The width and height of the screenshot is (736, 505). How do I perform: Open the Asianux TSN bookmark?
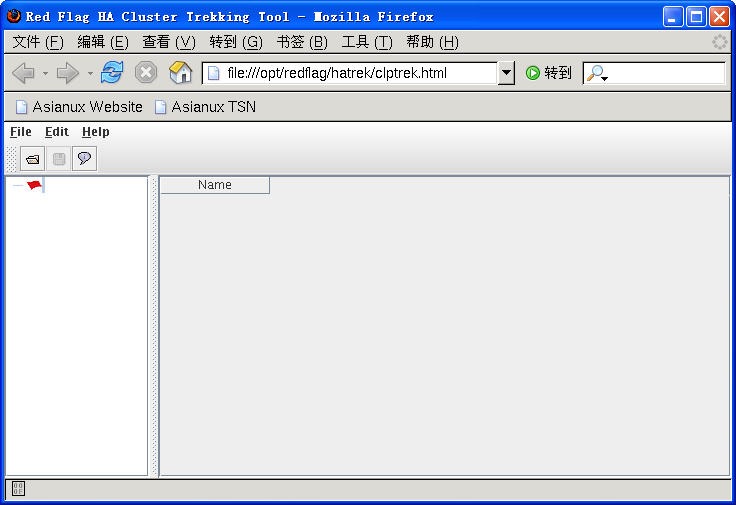pyautogui.click(x=205, y=107)
